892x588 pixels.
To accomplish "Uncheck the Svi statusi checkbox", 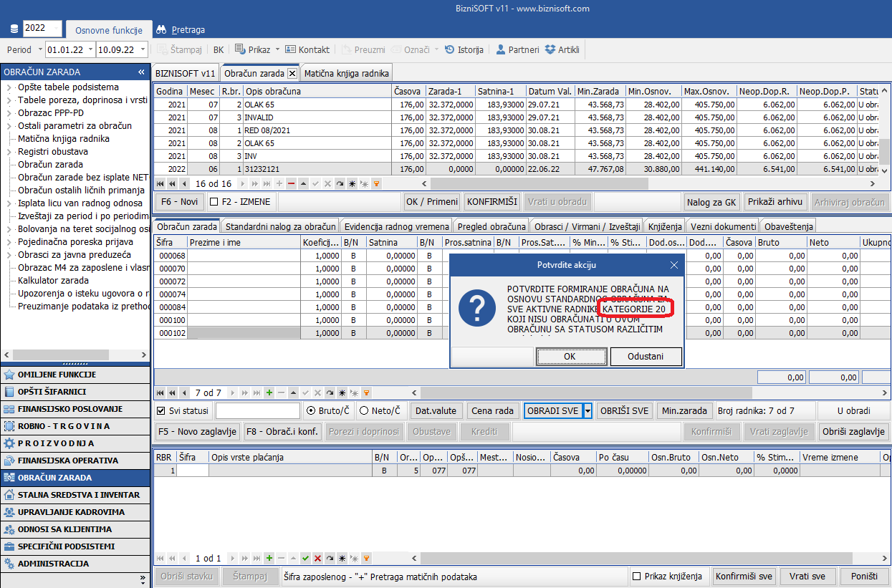I will click(161, 411).
